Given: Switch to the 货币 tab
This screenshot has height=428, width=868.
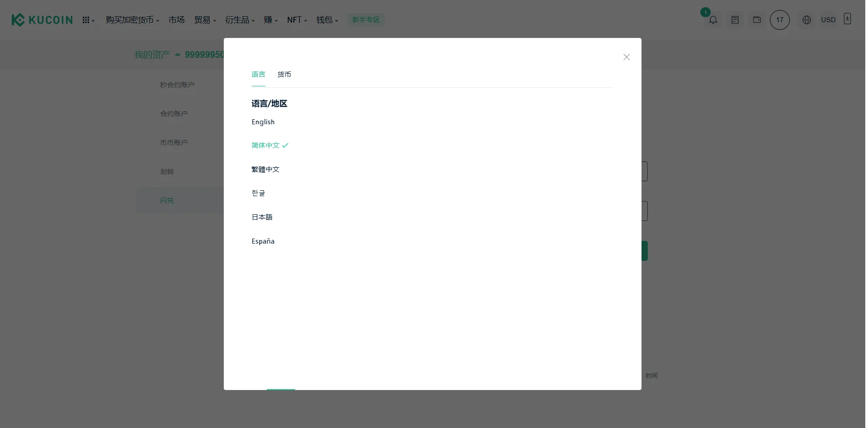Looking at the screenshot, I should click(284, 75).
